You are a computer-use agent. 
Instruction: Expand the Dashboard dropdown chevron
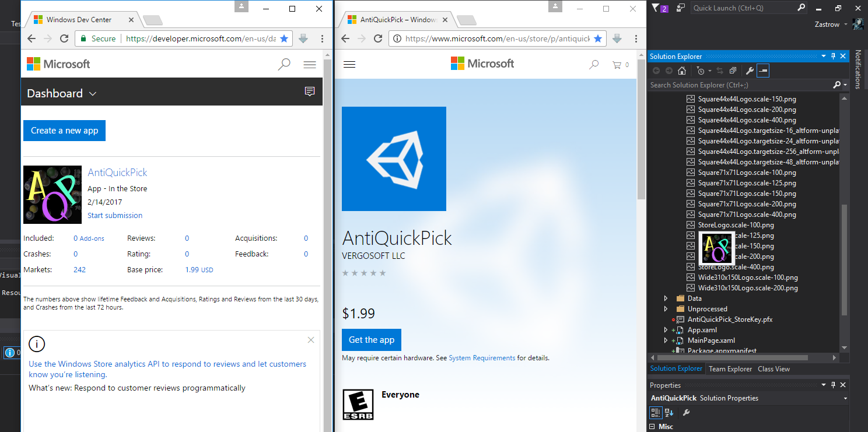93,94
